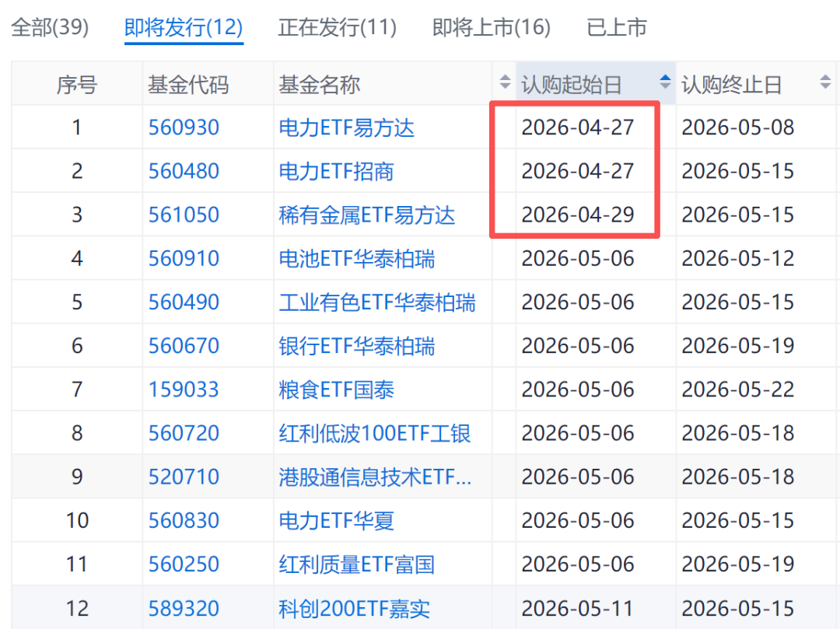Sort by 基金名称 column arrows
The width and height of the screenshot is (840, 629).
[505, 82]
